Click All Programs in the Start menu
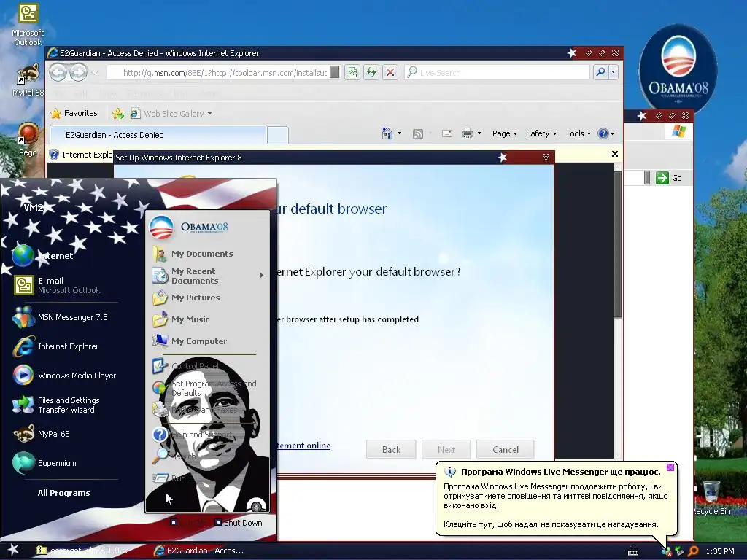747x560 pixels. 64,493
